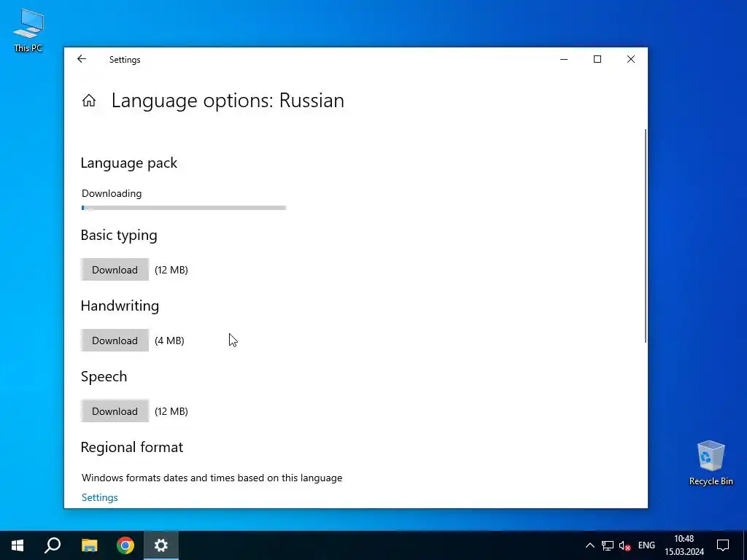Click the 'Downloading' status text
The width and height of the screenshot is (747, 560).
pyautogui.click(x=112, y=193)
